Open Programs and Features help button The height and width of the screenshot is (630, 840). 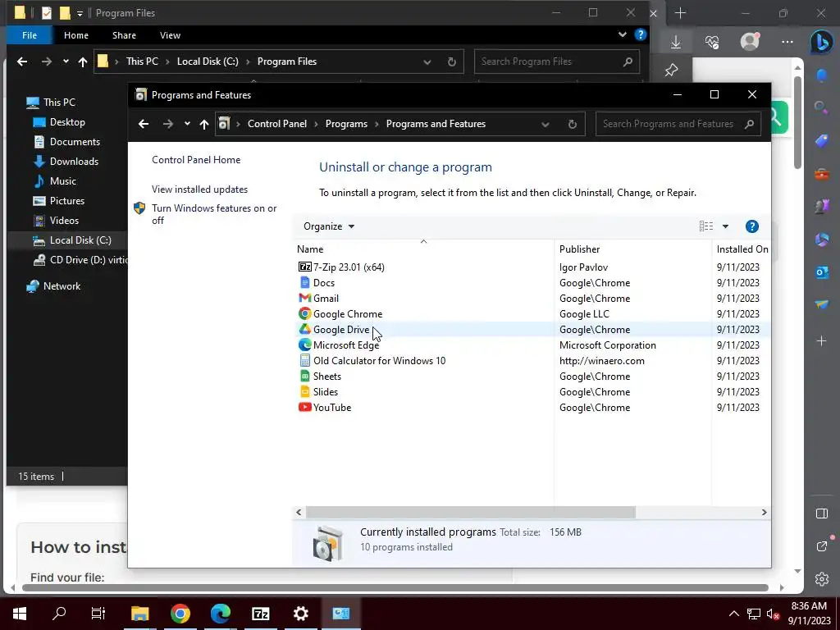(751, 226)
